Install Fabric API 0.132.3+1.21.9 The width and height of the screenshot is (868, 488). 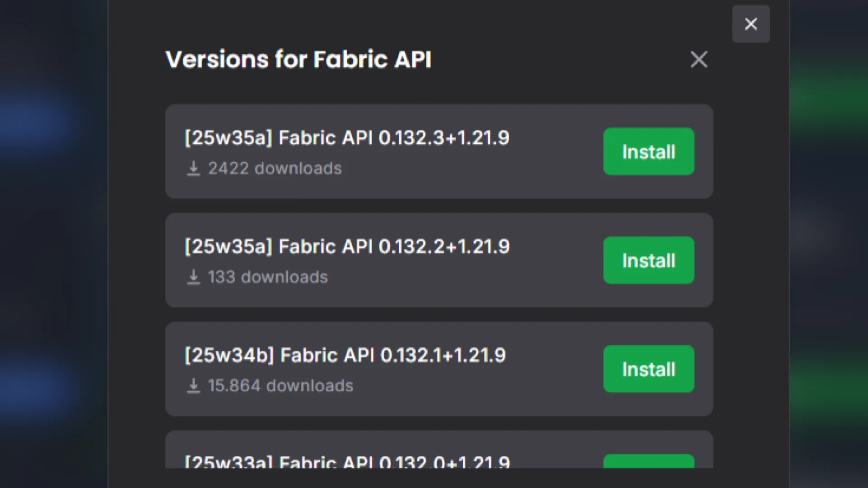pyautogui.click(x=649, y=151)
